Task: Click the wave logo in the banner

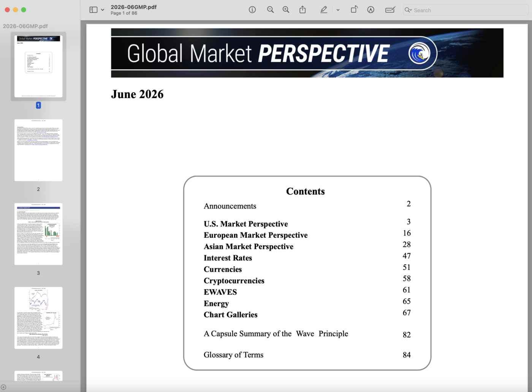Action: pos(420,53)
